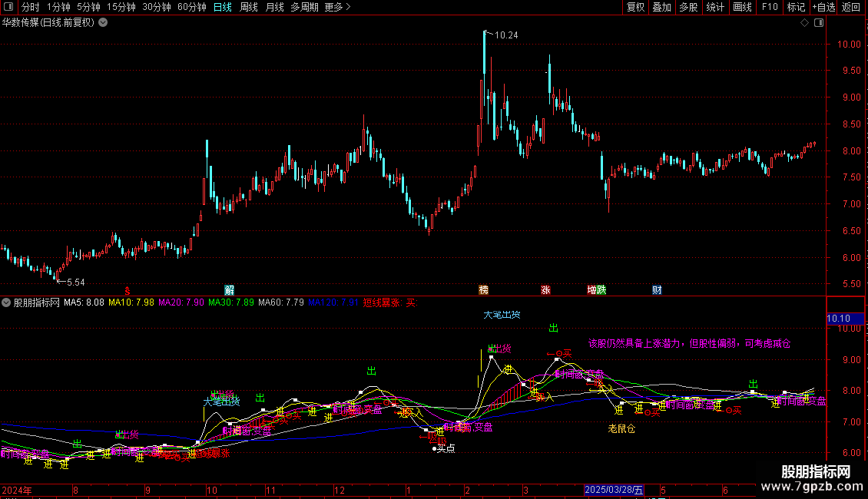Click the 10.10 price label on the indicator axis
The width and height of the screenshot is (868, 499).
[845, 319]
